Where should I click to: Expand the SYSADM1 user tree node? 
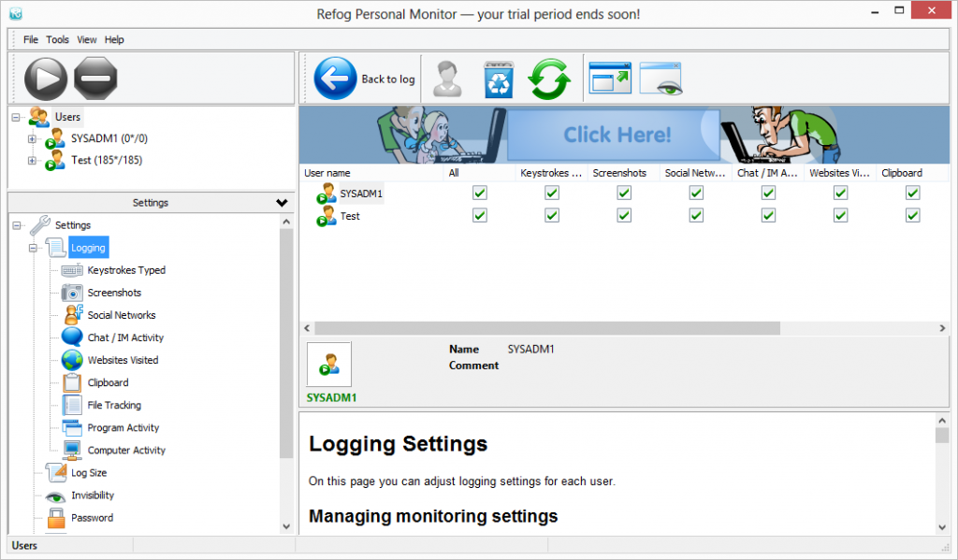(33, 139)
